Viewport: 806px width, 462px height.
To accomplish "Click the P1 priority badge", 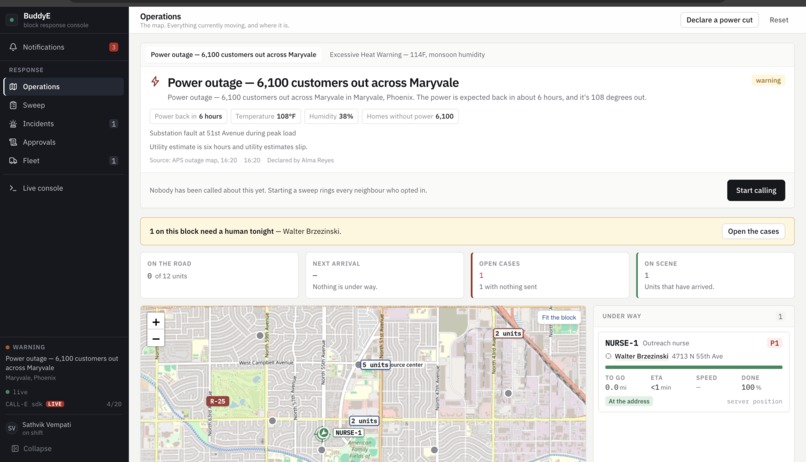I will [x=774, y=343].
